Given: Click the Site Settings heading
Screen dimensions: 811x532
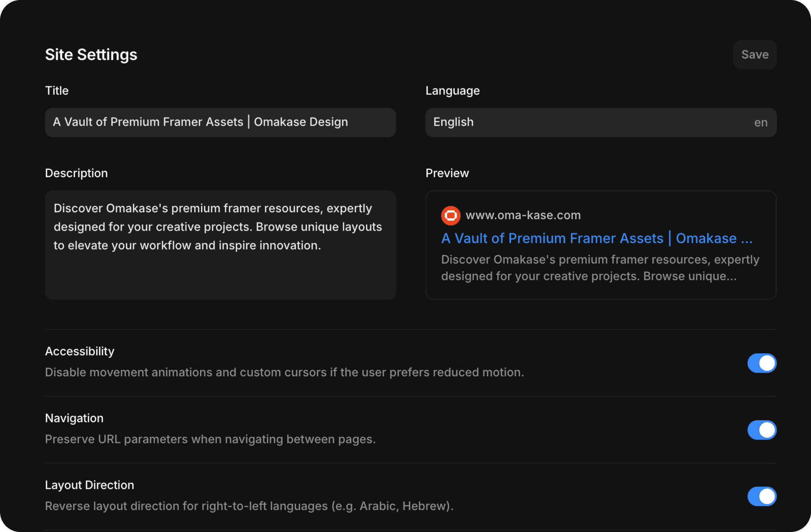Looking at the screenshot, I should 91,55.
